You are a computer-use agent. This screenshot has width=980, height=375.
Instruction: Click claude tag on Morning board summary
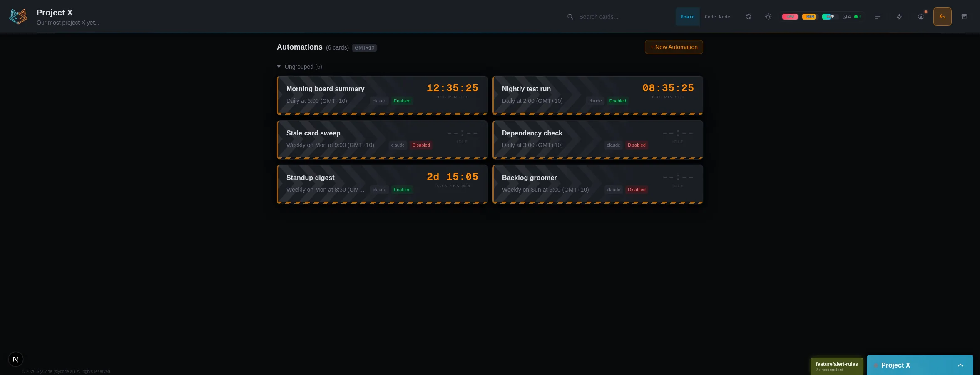(x=379, y=101)
